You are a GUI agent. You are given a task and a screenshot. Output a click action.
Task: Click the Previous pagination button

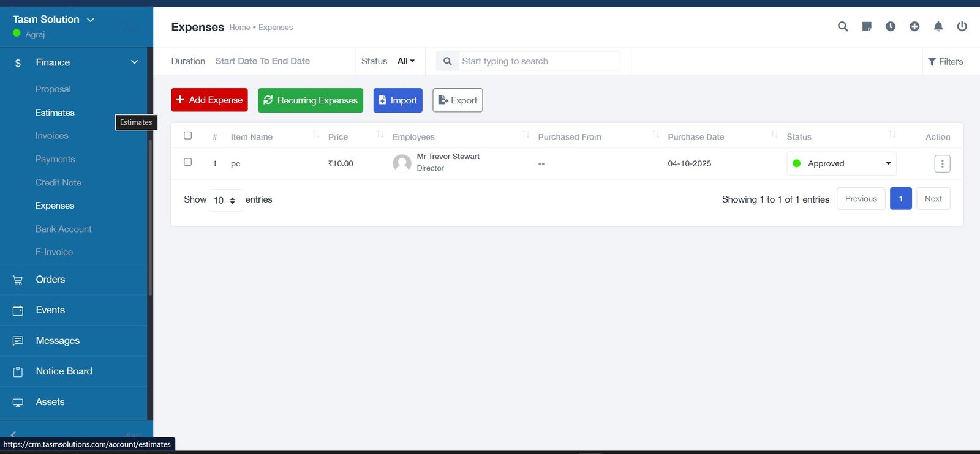861,199
